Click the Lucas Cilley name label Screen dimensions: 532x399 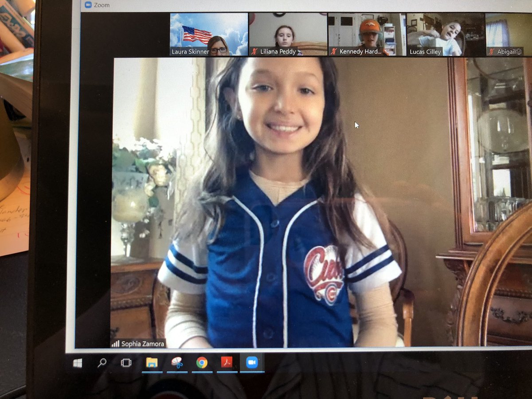(426, 52)
